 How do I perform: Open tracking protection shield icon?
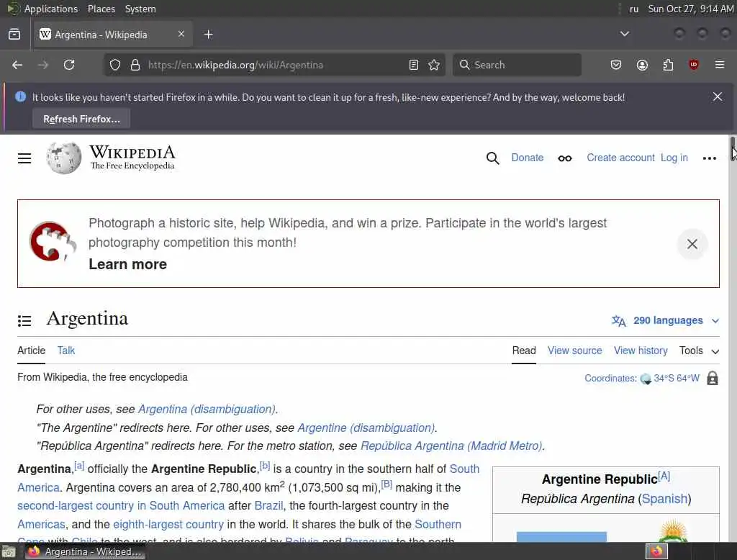pos(115,65)
